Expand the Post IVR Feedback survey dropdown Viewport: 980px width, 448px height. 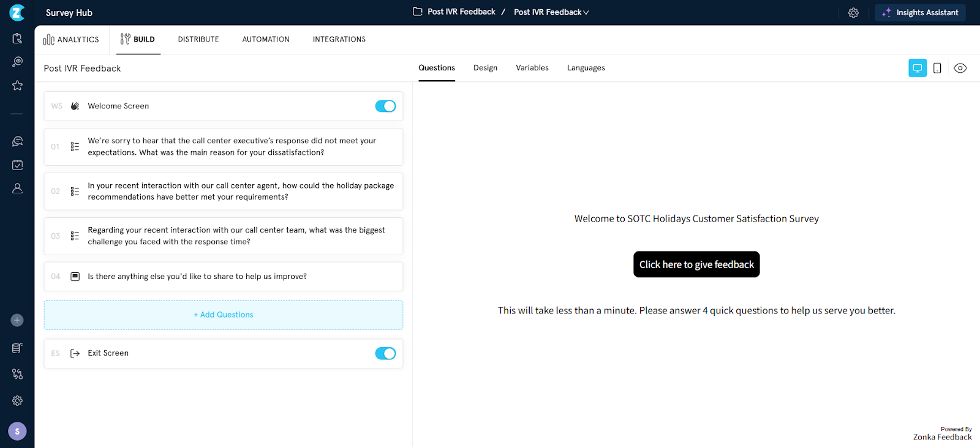point(551,12)
